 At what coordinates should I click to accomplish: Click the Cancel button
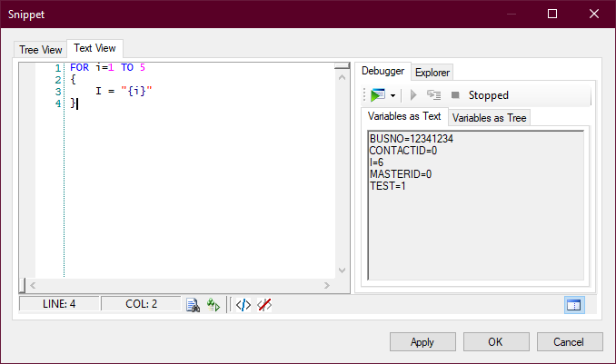570,342
